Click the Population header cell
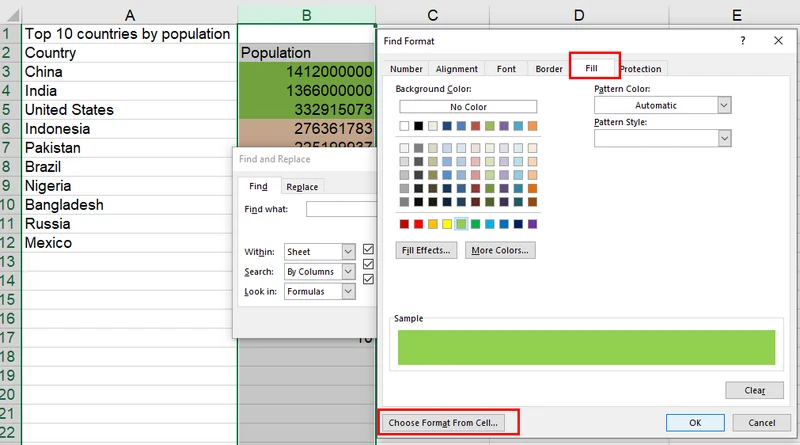Screen dimensions: 800x445 coord(306,53)
